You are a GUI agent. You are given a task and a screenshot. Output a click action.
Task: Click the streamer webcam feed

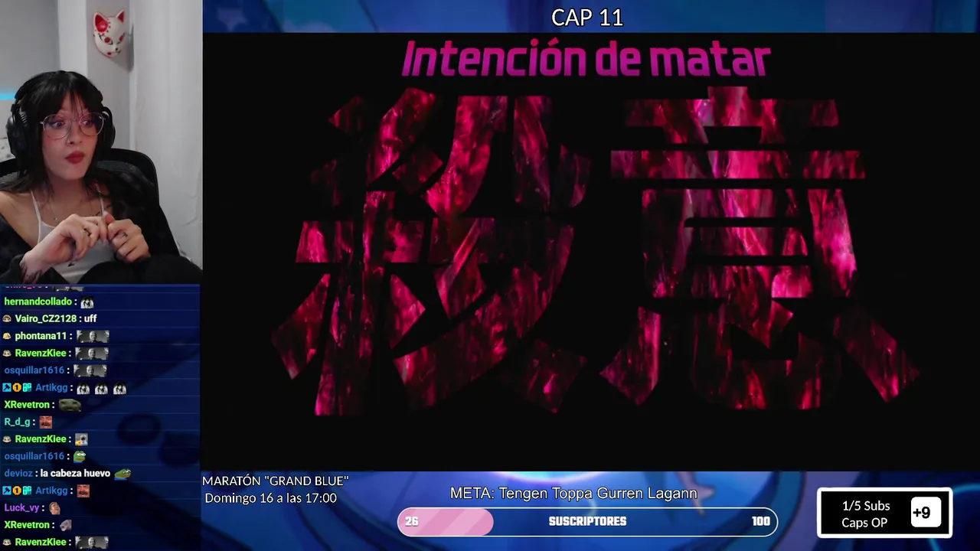[101, 142]
